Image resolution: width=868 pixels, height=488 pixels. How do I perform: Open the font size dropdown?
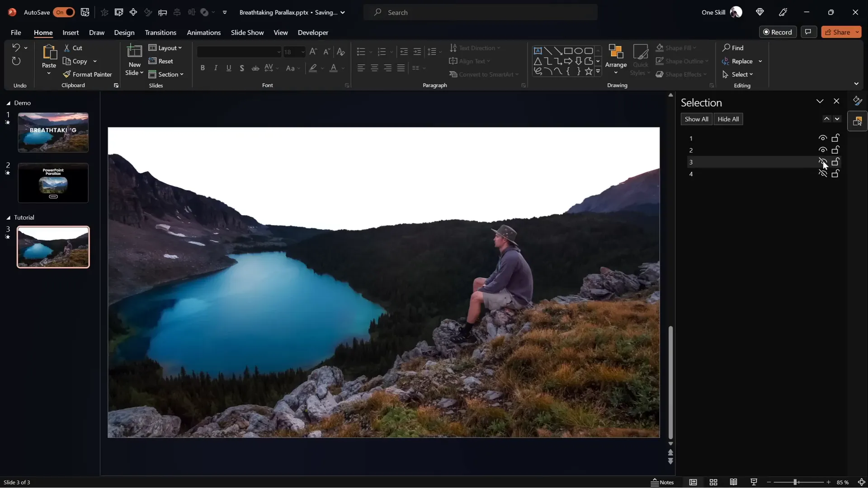pyautogui.click(x=302, y=52)
